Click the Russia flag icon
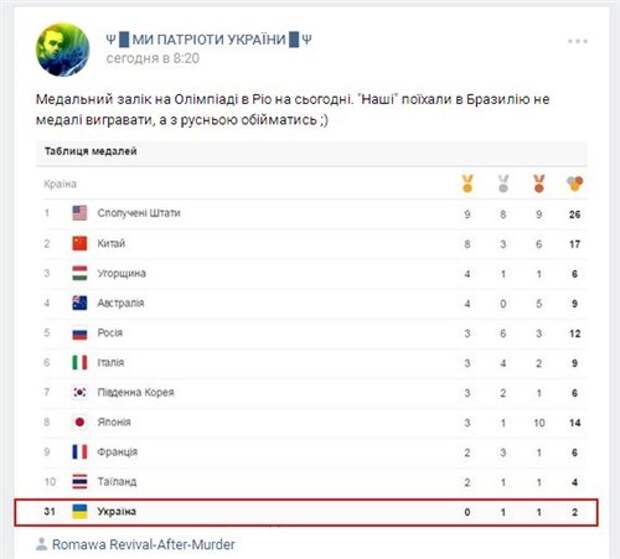The image size is (620, 559). pos(79,333)
